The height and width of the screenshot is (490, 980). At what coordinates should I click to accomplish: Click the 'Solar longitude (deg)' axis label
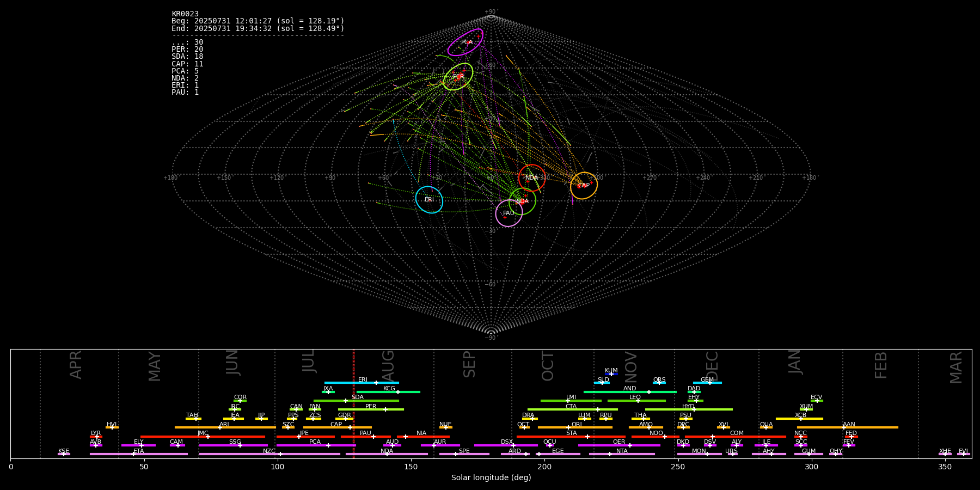(x=491, y=478)
